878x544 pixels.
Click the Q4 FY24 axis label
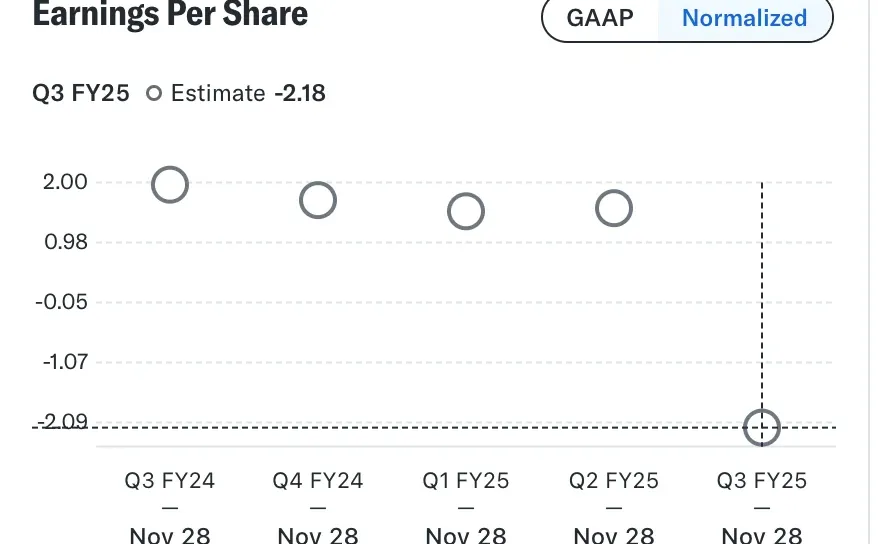(x=317, y=481)
